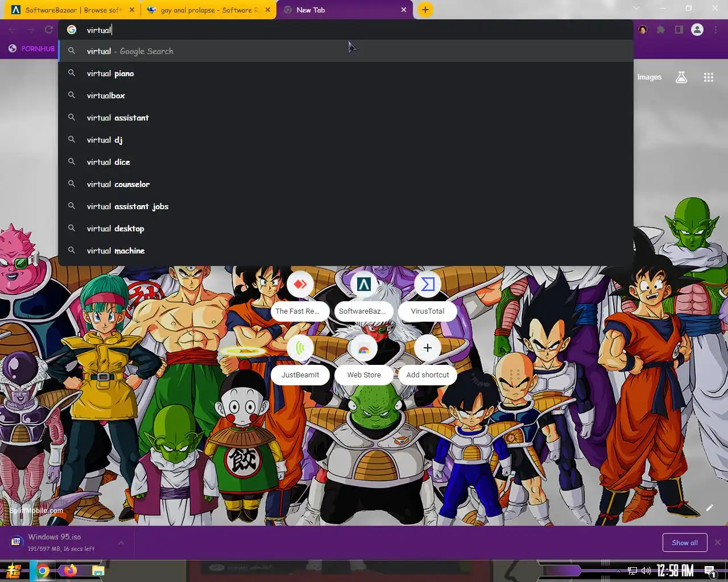Click the extension avatar icon in toolbar
Screen dimensions: 728x582
643,30
